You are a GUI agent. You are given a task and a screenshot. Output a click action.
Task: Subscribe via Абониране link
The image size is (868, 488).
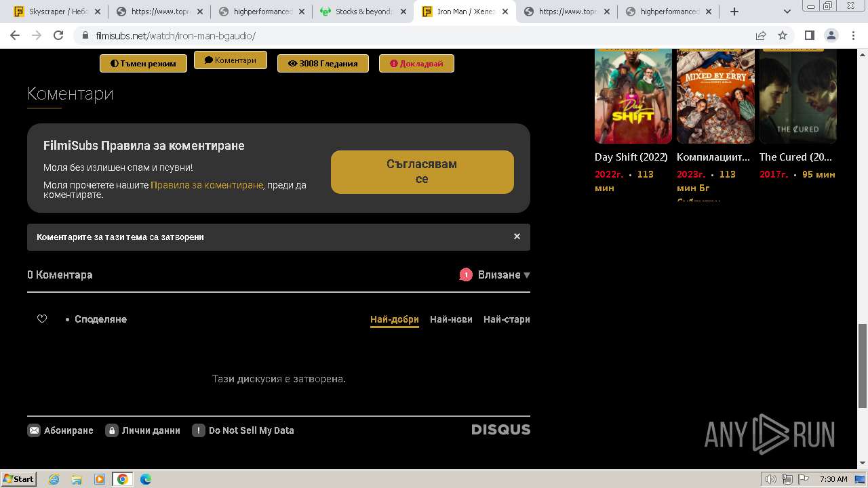[x=60, y=430]
